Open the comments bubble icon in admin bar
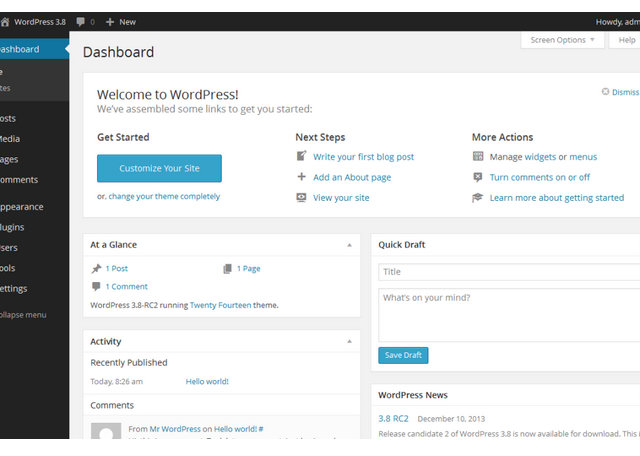This screenshot has height=456, width=640. [x=80, y=22]
